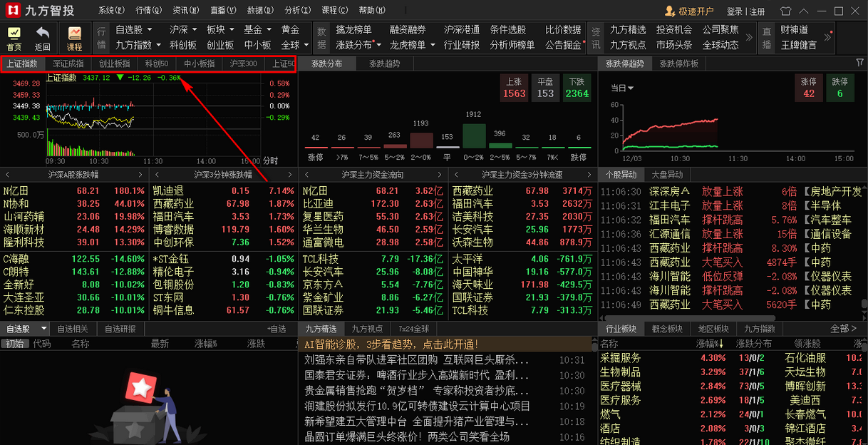The height and width of the screenshot is (445, 868).
Task: Click right arrow of 沪深主力资金3分钟流速 panel
Action: (x=590, y=174)
